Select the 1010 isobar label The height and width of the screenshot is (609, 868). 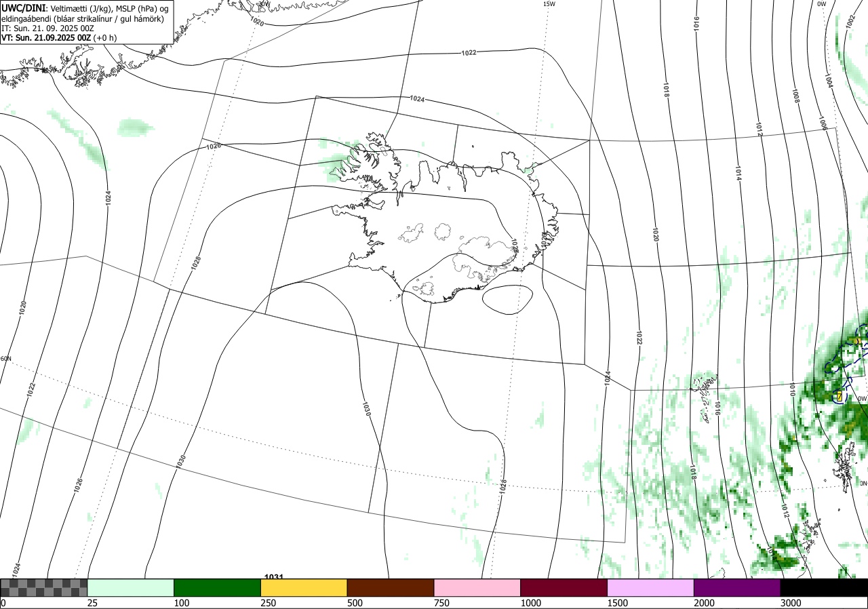(x=792, y=389)
